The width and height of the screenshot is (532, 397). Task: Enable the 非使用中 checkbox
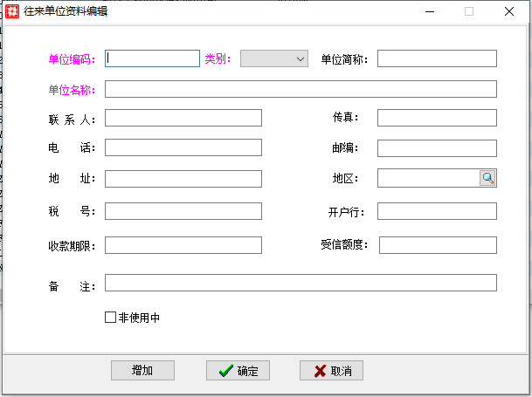(x=110, y=318)
